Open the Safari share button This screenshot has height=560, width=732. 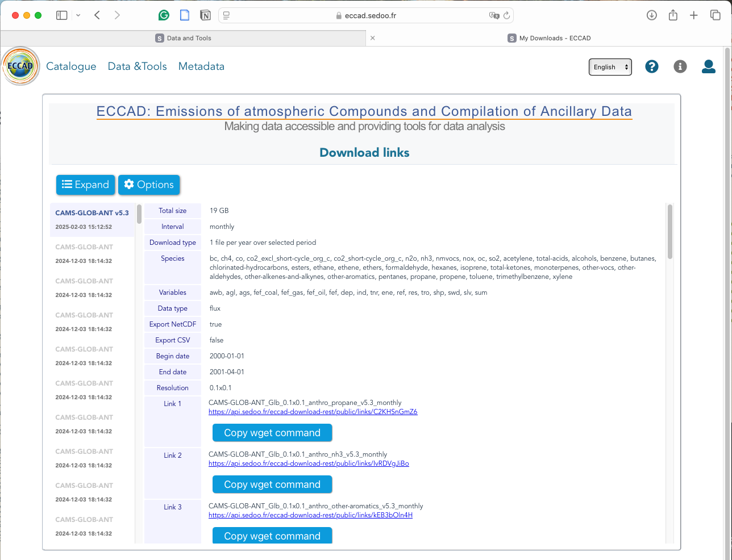673,15
